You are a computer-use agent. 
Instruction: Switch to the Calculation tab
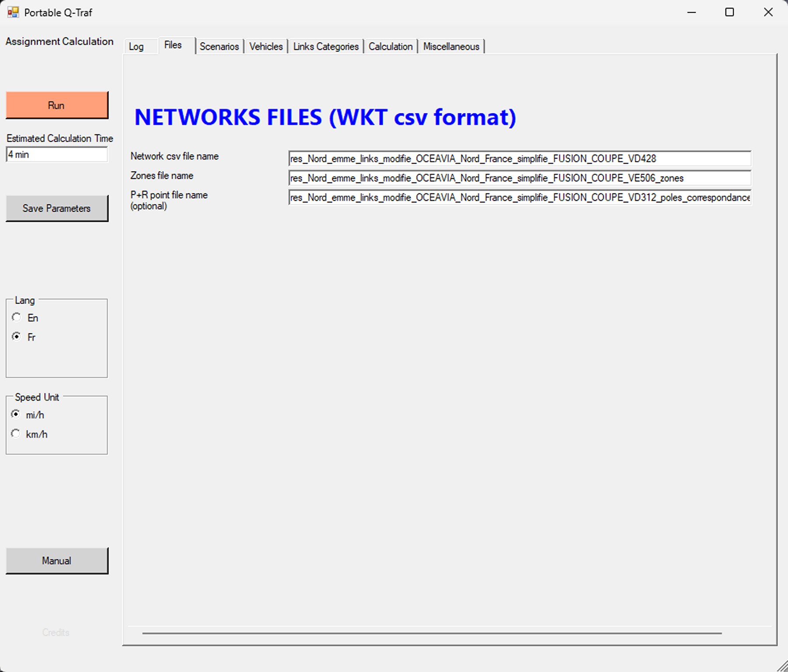click(390, 46)
